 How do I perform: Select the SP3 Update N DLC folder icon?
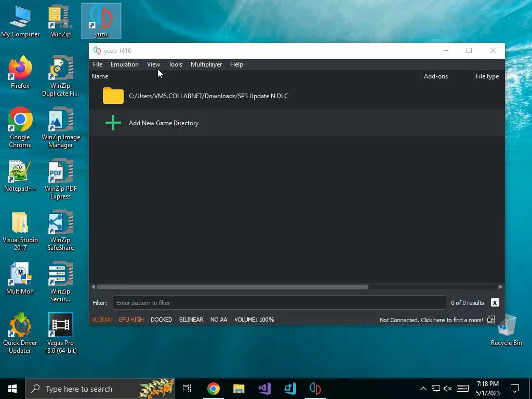(x=113, y=96)
